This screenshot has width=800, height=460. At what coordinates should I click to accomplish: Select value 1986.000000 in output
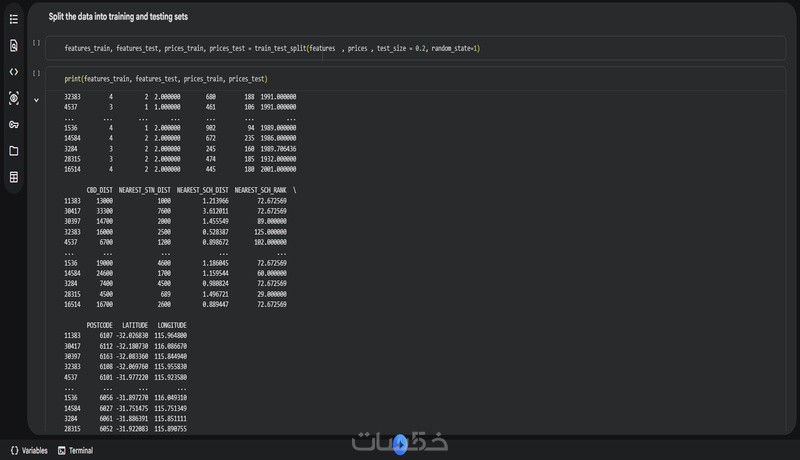click(278, 138)
